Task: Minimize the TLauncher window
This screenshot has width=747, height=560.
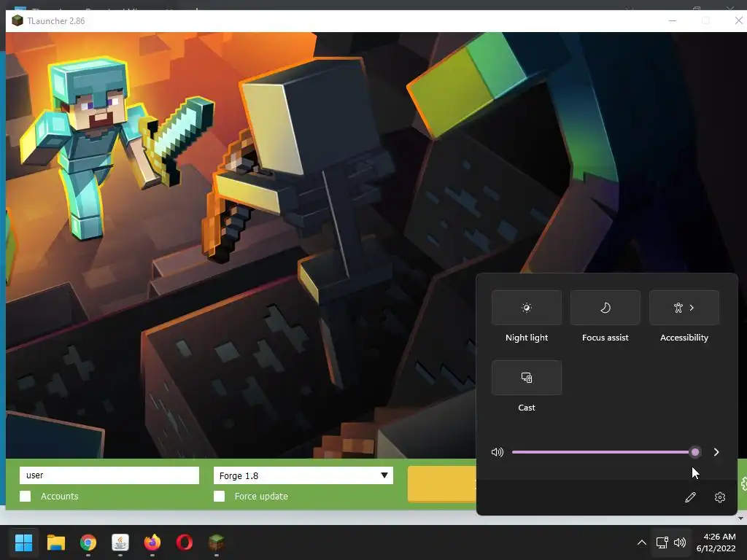Action: tap(673, 20)
